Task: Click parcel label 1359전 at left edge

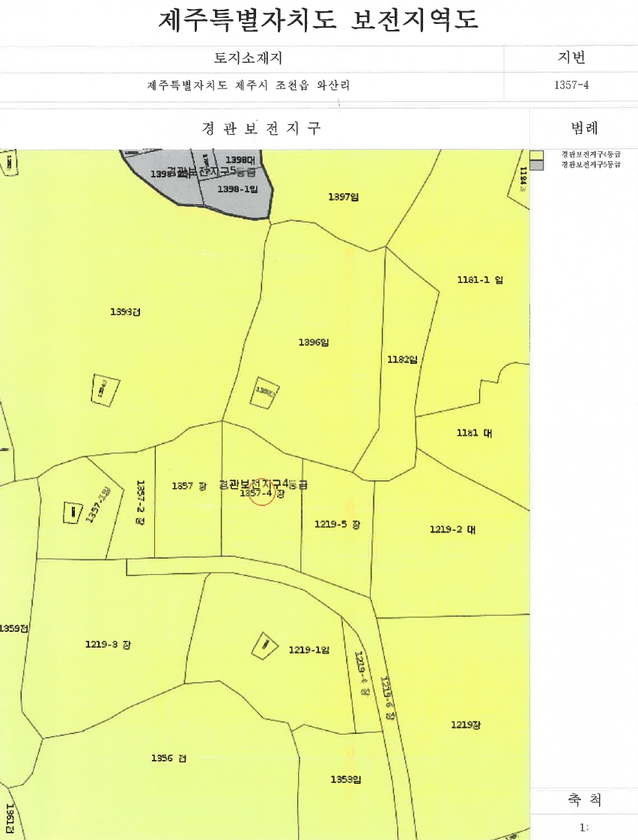Action: [14, 628]
